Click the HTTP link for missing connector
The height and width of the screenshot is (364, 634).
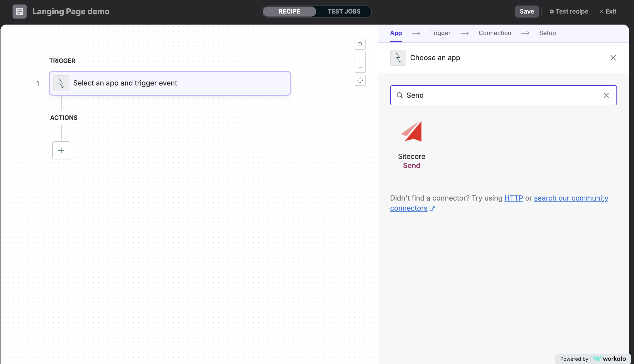point(513,198)
